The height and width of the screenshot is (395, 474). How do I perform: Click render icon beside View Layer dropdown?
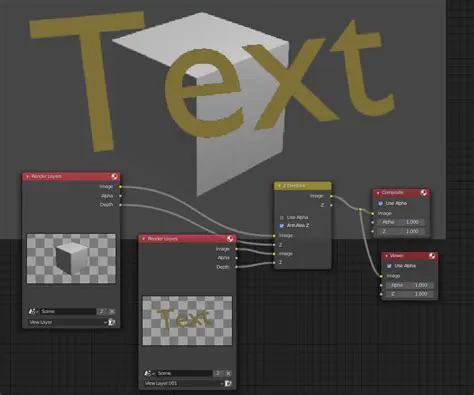pos(112,322)
